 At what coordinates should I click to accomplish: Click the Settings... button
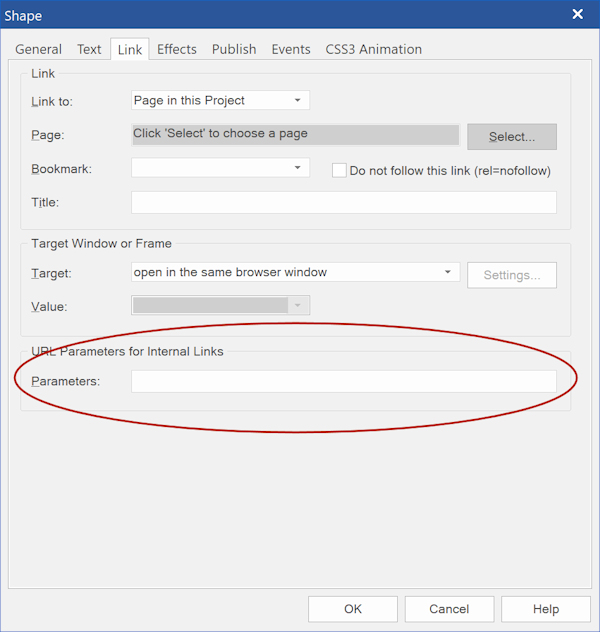(x=511, y=275)
